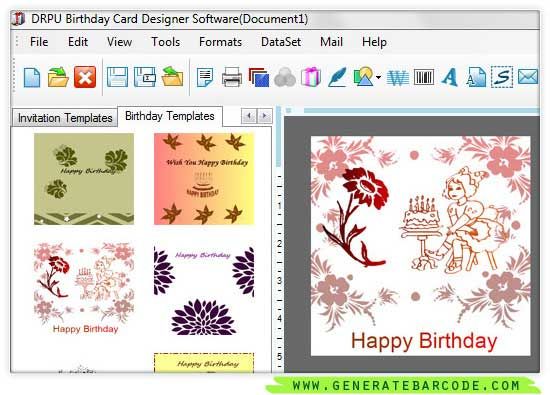Viewport: 550px width, 395px height.
Task: Open the DataSet menu
Action: click(281, 42)
